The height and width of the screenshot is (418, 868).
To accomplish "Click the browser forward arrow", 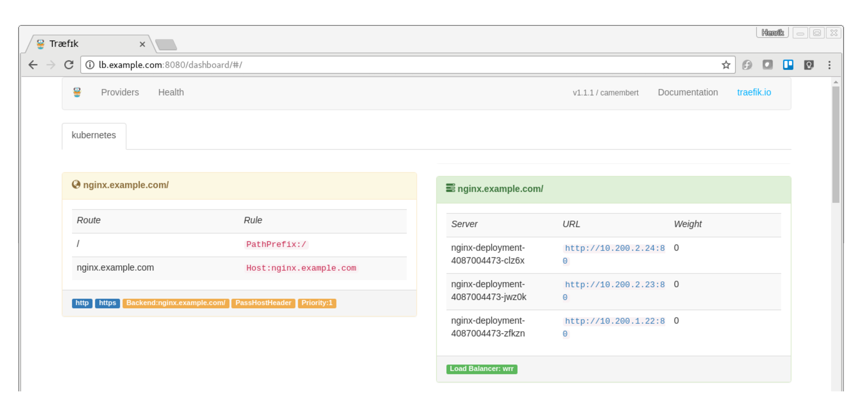I will [x=51, y=65].
